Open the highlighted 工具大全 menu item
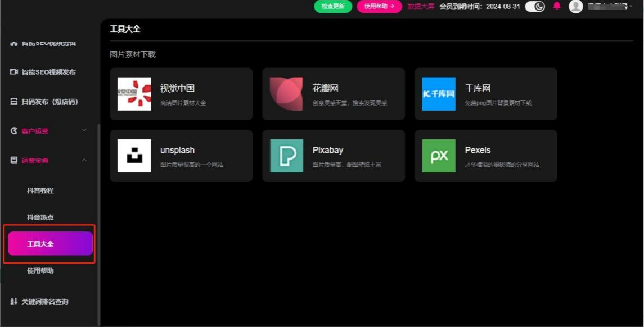The width and height of the screenshot is (644, 327). coord(50,244)
